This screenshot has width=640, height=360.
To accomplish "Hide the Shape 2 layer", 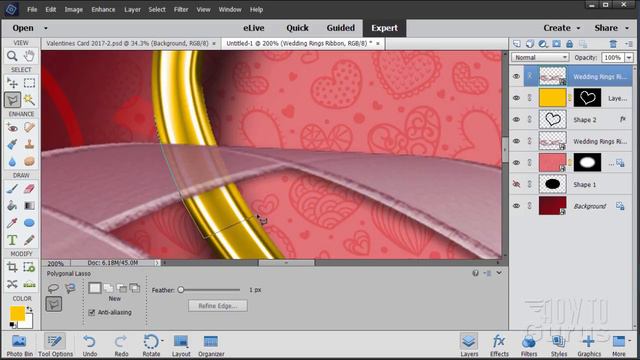I will 516,120.
